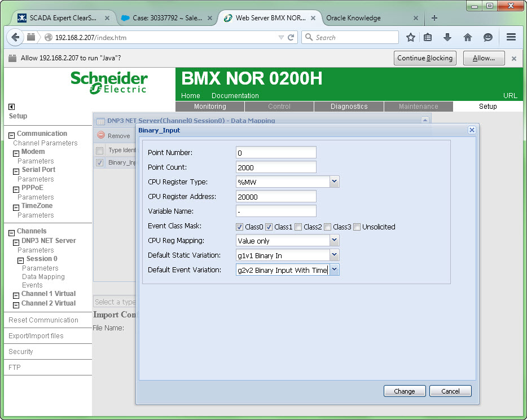Viewport: 527px width, 420px height.
Task: Open the CPU Register Type dropdown
Action: (334, 182)
